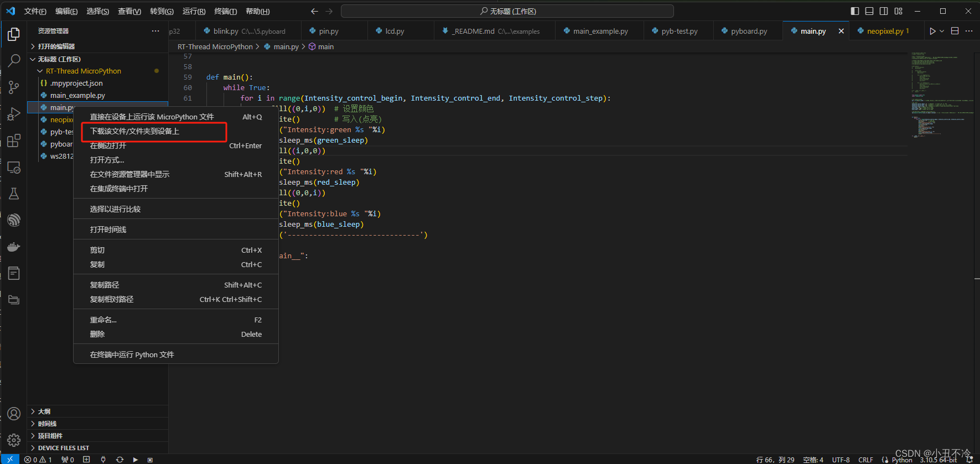
Task: Expand the DEVICE FILES LIST section
Action: tap(97, 448)
